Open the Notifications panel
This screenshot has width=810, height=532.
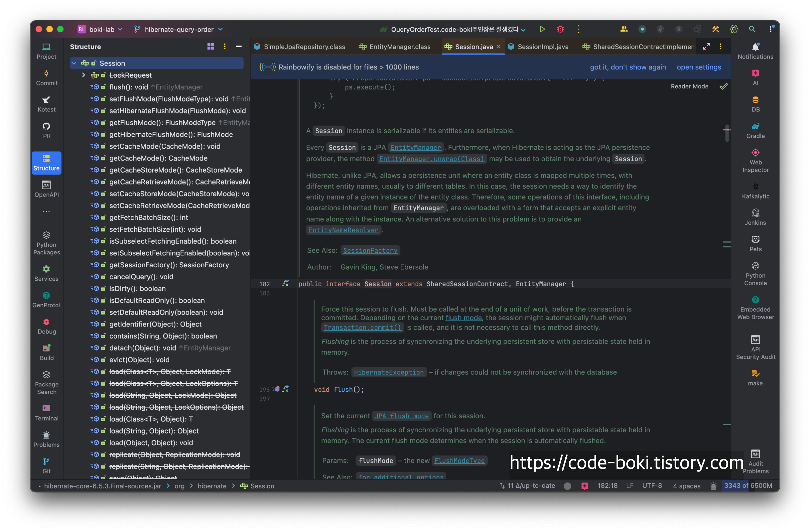coord(755,51)
